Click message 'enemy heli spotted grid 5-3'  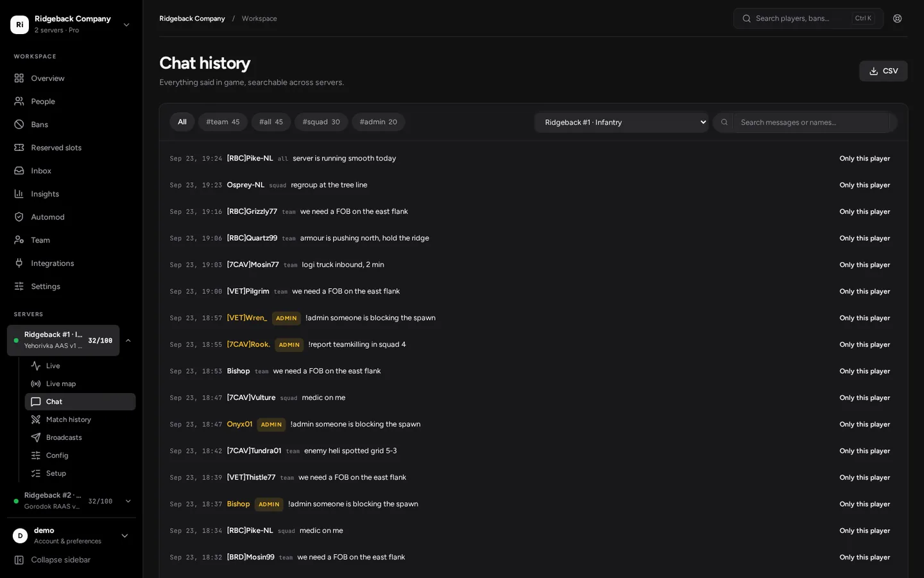pyautogui.click(x=350, y=451)
